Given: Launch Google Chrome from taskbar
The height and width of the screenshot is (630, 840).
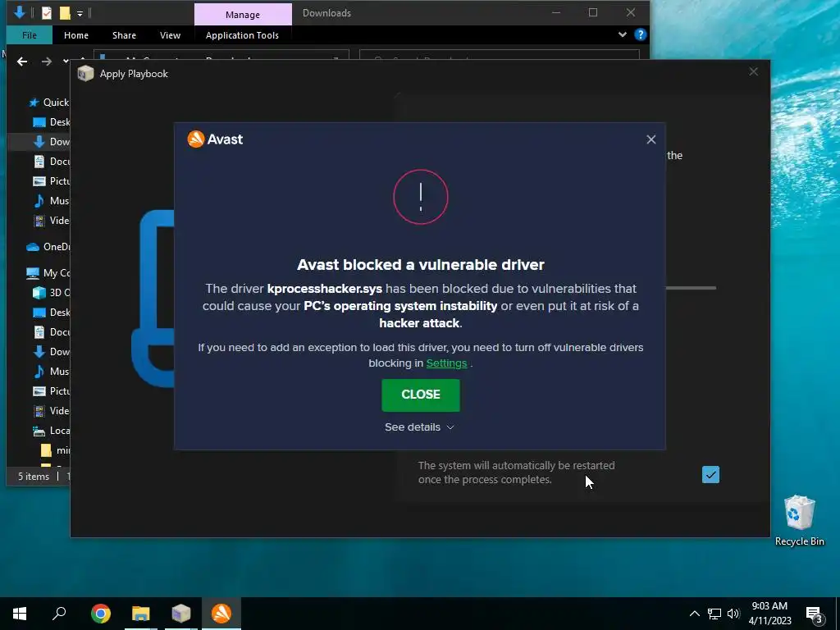Looking at the screenshot, I should [x=101, y=614].
